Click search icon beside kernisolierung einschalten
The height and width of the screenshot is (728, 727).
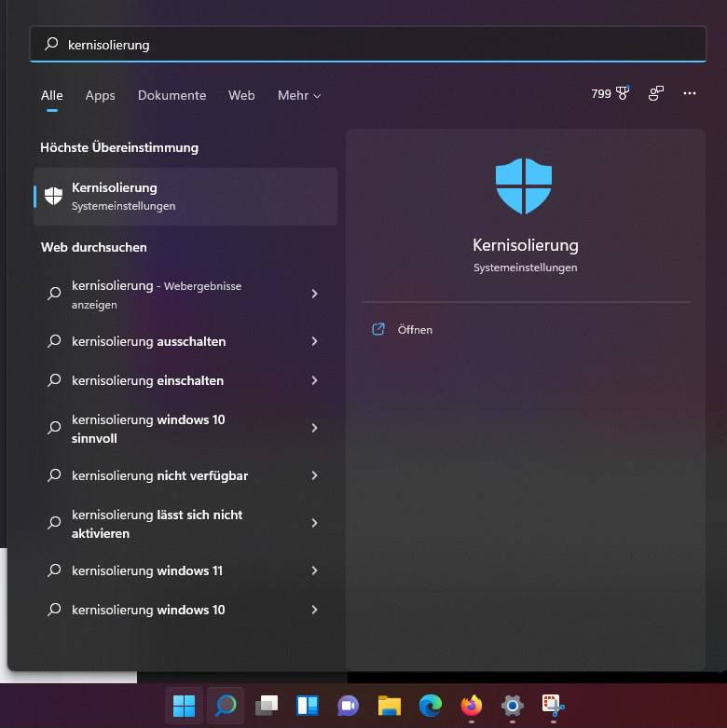(54, 380)
